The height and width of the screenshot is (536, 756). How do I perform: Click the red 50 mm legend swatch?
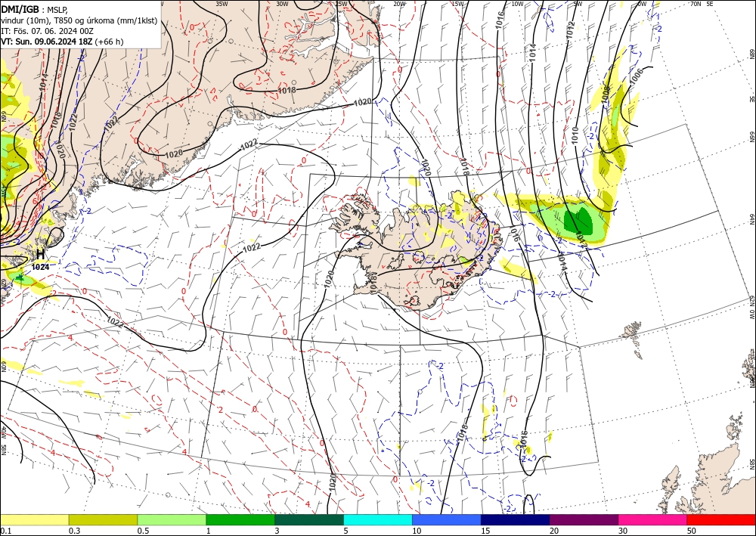coord(721,519)
